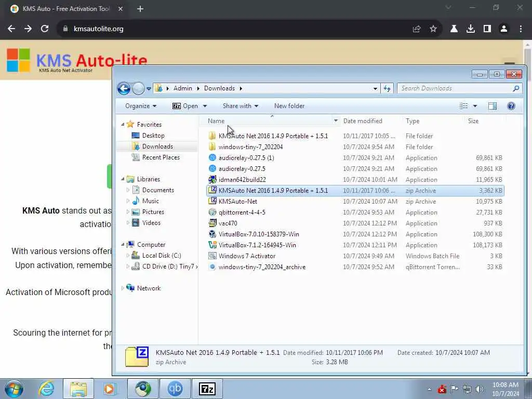
Task: Click Admin in the address breadcrumb
Action: pos(182,88)
